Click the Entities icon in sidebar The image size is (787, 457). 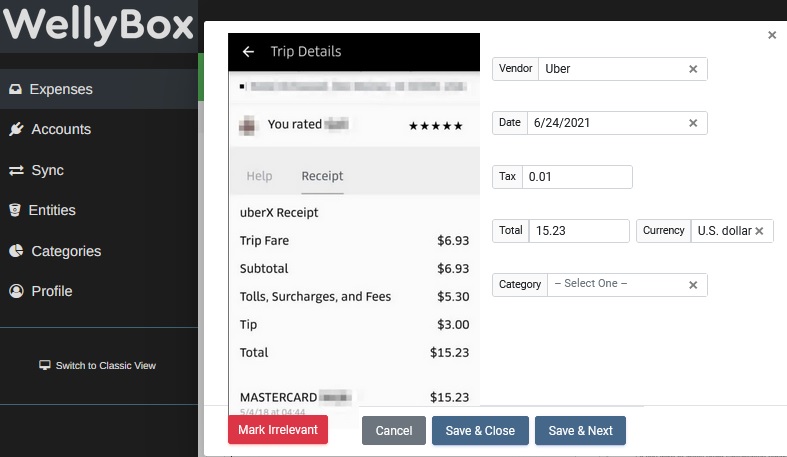point(15,210)
